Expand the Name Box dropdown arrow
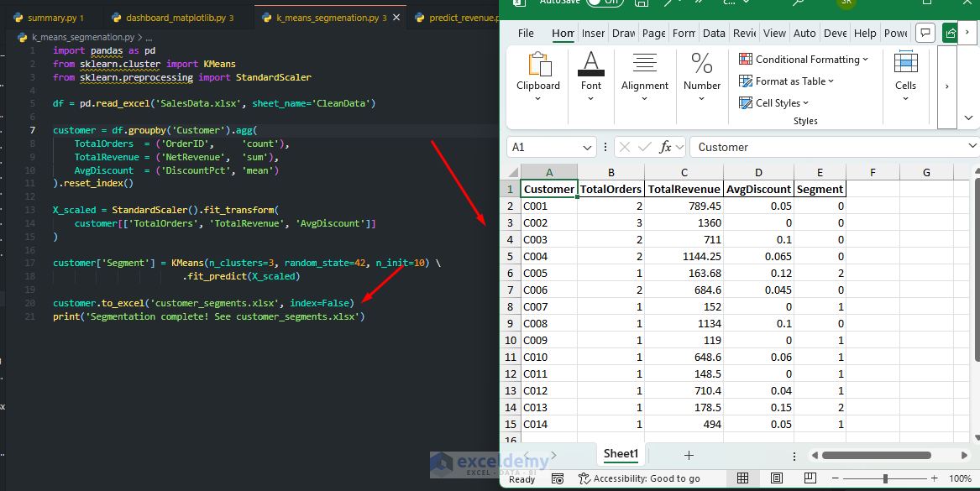The image size is (980, 491). [587, 148]
